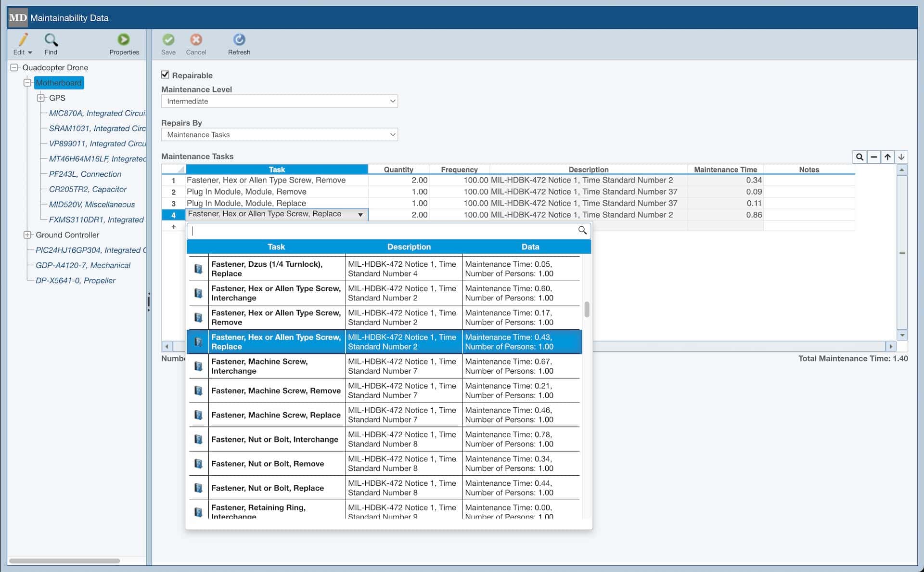This screenshot has width=924, height=572.
Task: Collapse the Quadcopter Drone tree
Action: tap(14, 67)
